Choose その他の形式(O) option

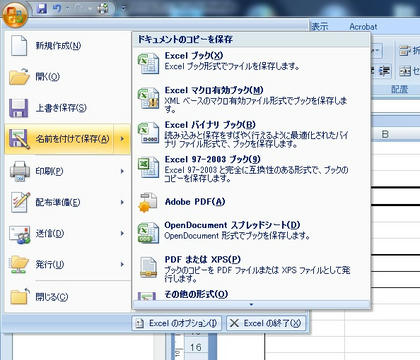[251, 294]
